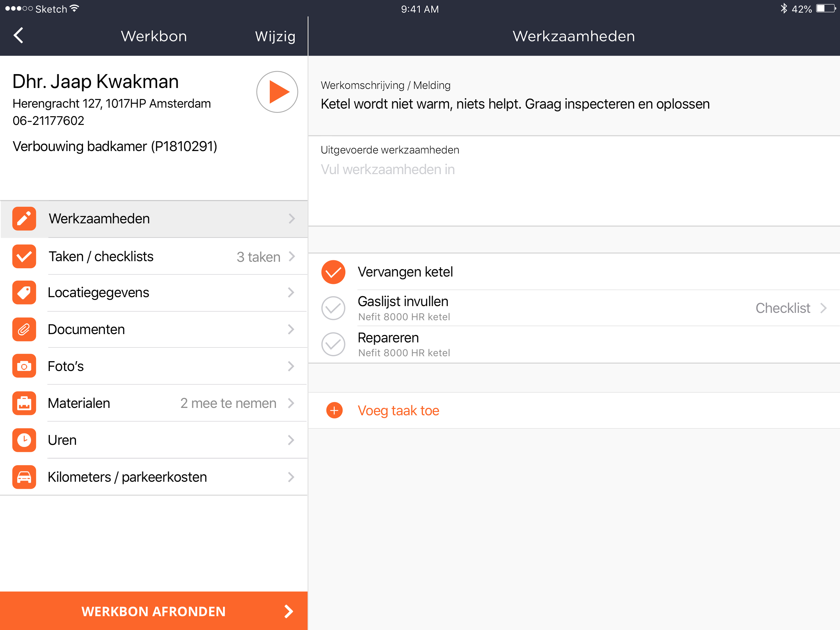Select the Werkzaamheden menu item
The width and height of the screenshot is (840, 630).
click(x=154, y=219)
